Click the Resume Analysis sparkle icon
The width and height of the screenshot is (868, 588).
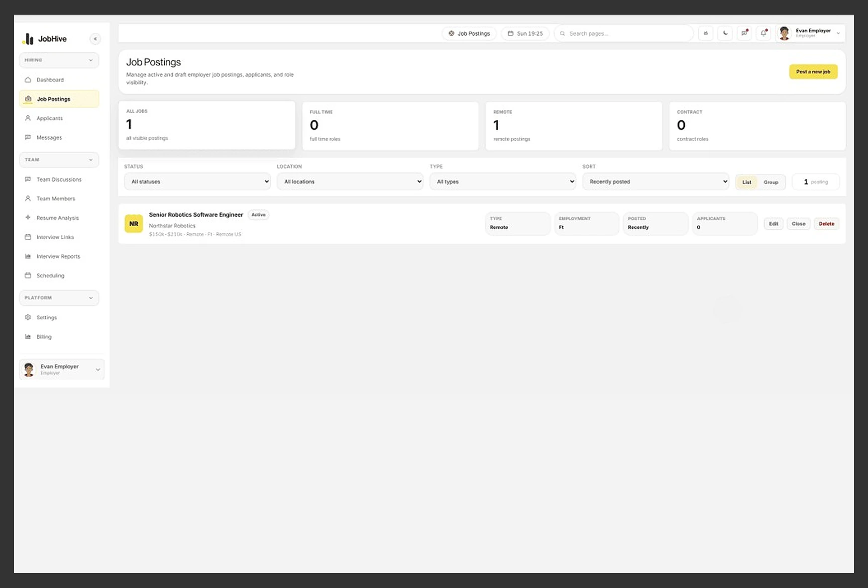pos(28,217)
